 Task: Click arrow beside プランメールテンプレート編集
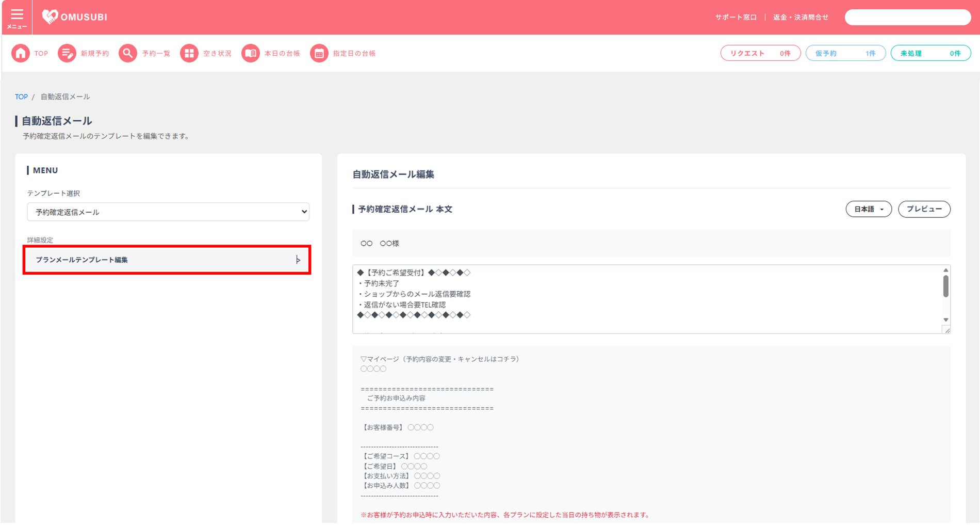click(x=298, y=260)
